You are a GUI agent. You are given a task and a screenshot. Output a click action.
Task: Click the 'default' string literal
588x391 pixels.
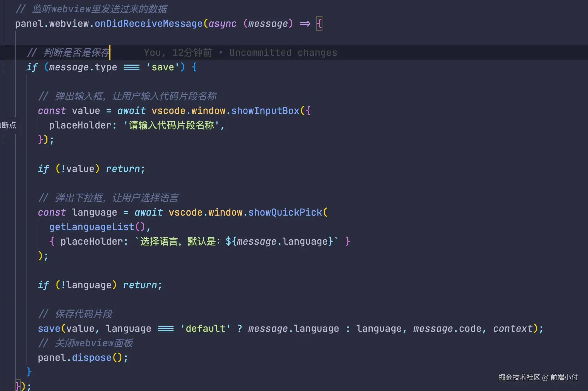[205, 329]
